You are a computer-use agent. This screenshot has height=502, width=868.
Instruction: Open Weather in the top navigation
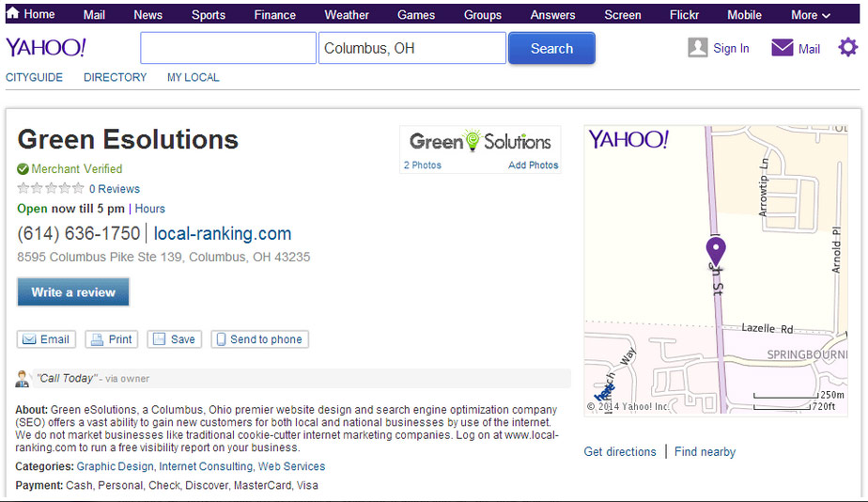click(x=347, y=15)
